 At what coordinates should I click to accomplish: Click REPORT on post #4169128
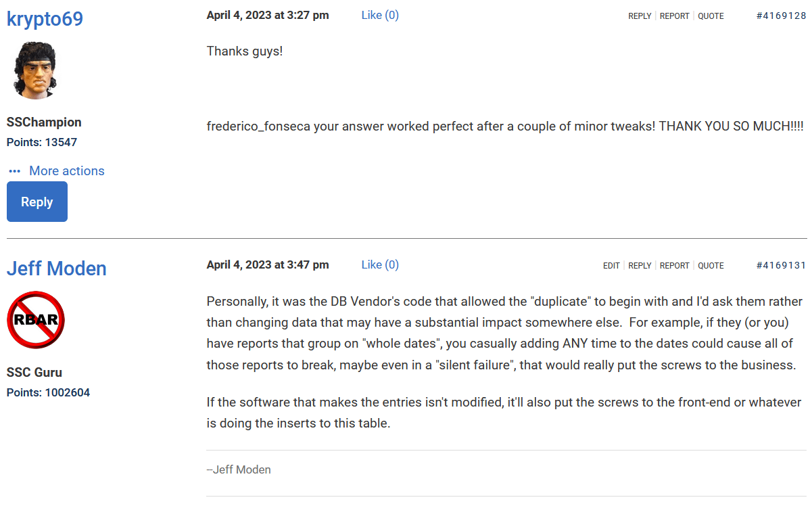(674, 16)
